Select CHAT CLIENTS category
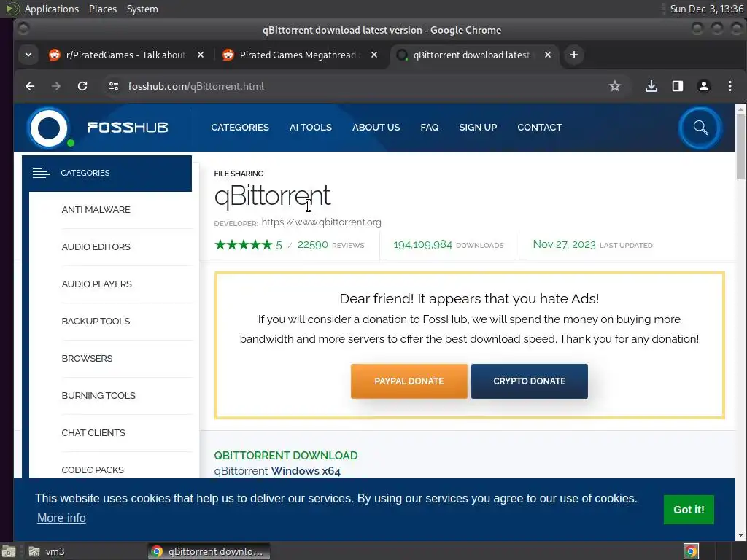The width and height of the screenshot is (747, 560). 93,432
